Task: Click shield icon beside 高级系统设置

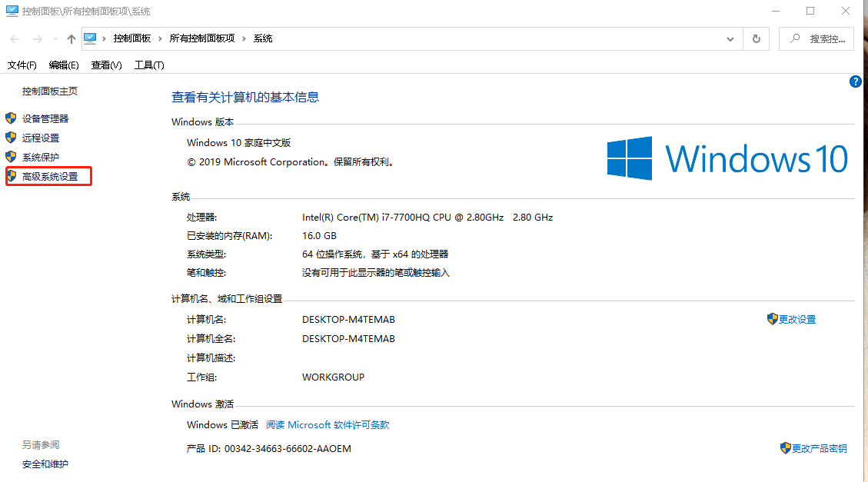Action: click(x=11, y=176)
